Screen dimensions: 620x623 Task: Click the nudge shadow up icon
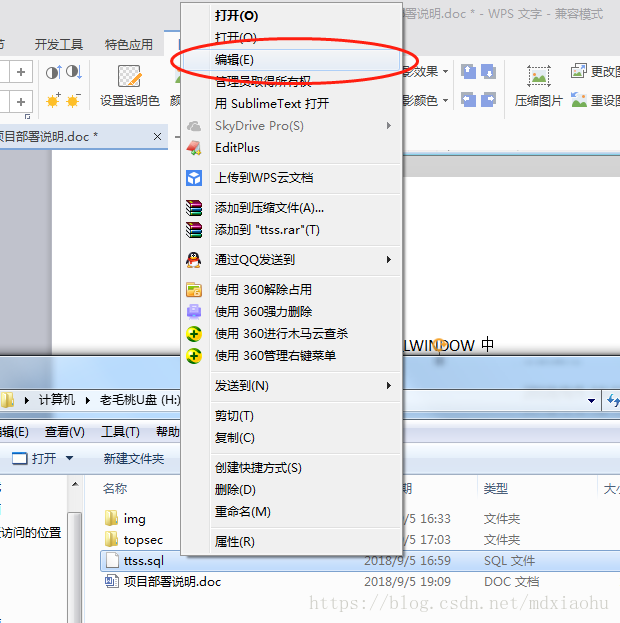pos(469,72)
